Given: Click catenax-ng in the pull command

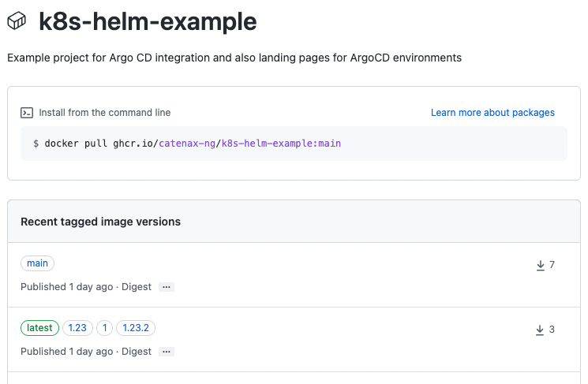Looking at the screenshot, I should tap(186, 144).
